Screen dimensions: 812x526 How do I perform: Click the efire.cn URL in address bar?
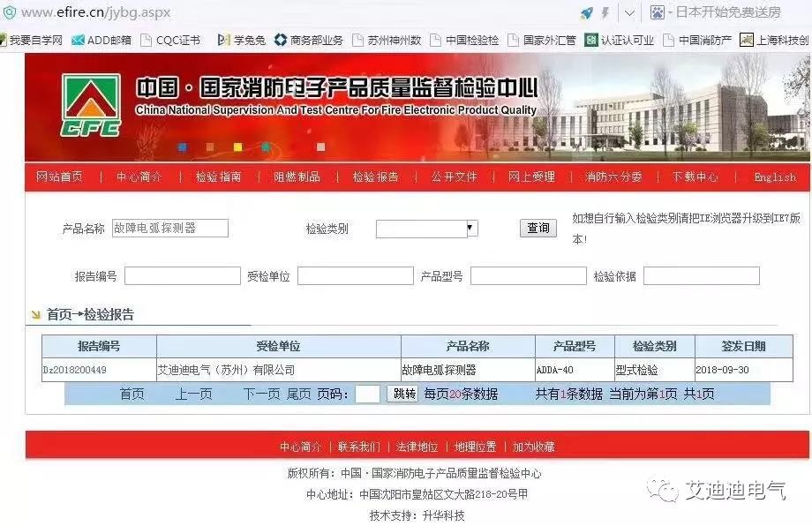coord(96,12)
